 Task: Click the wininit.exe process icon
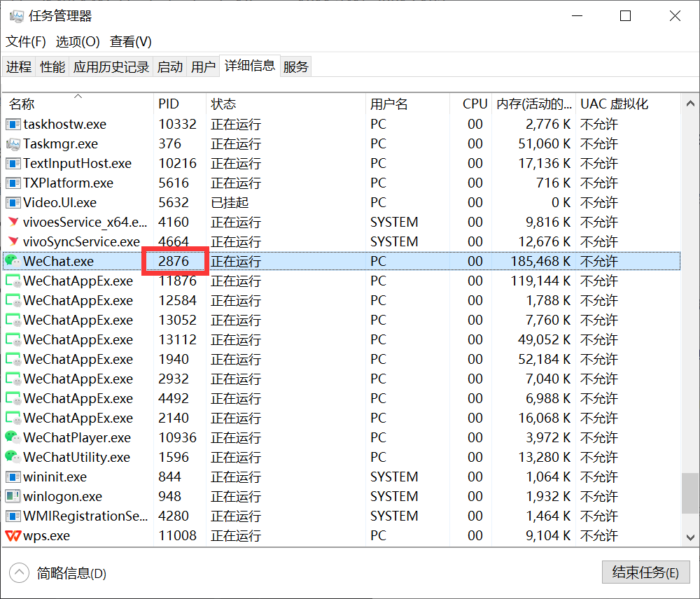tap(13, 477)
